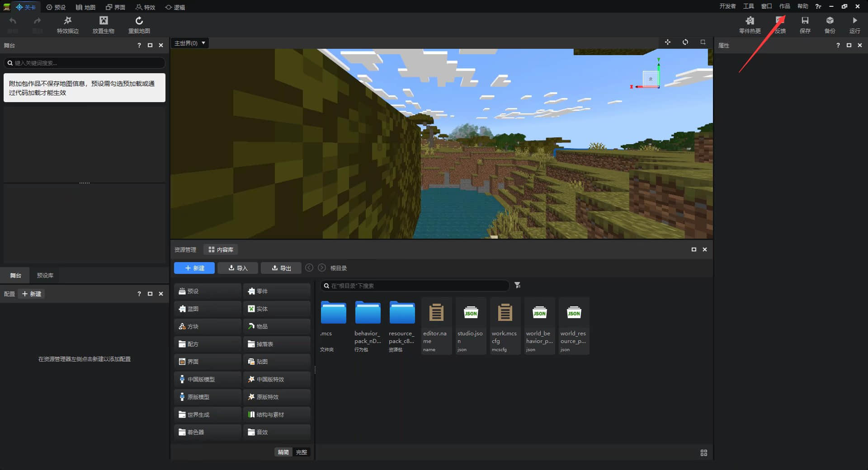Viewport: 868px width, 470px height.
Task: Click the 导入 import button
Action: [x=238, y=268]
